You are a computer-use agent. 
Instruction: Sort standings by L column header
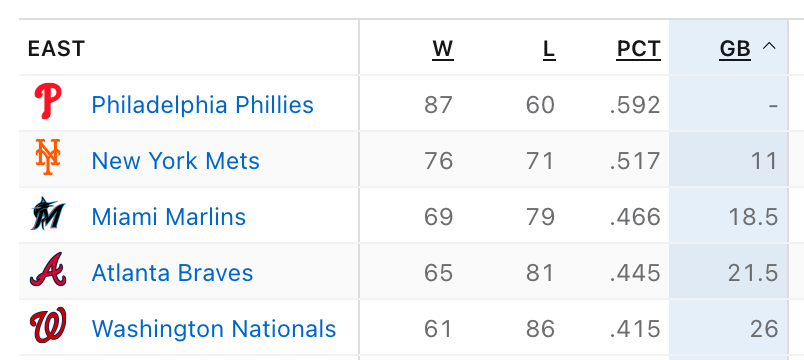pyautogui.click(x=549, y=49)
